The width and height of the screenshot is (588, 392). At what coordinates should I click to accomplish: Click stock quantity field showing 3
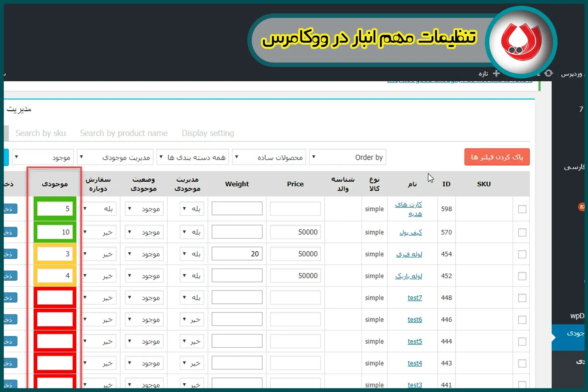pyautogui.click(x=55, y=254)
